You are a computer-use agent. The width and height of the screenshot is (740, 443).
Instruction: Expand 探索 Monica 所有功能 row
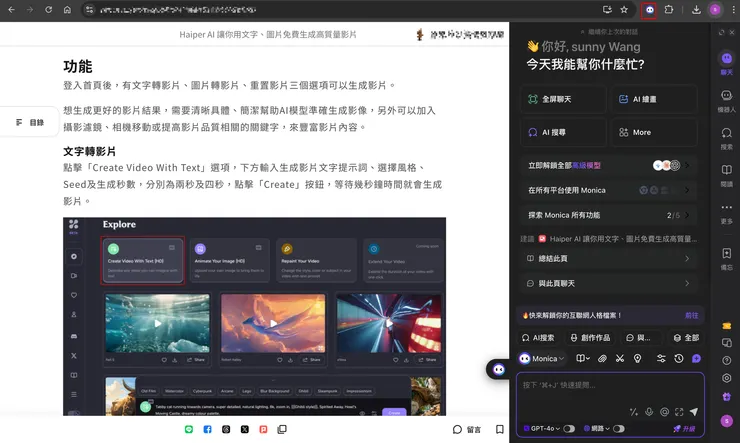click(x=609, y=215)
